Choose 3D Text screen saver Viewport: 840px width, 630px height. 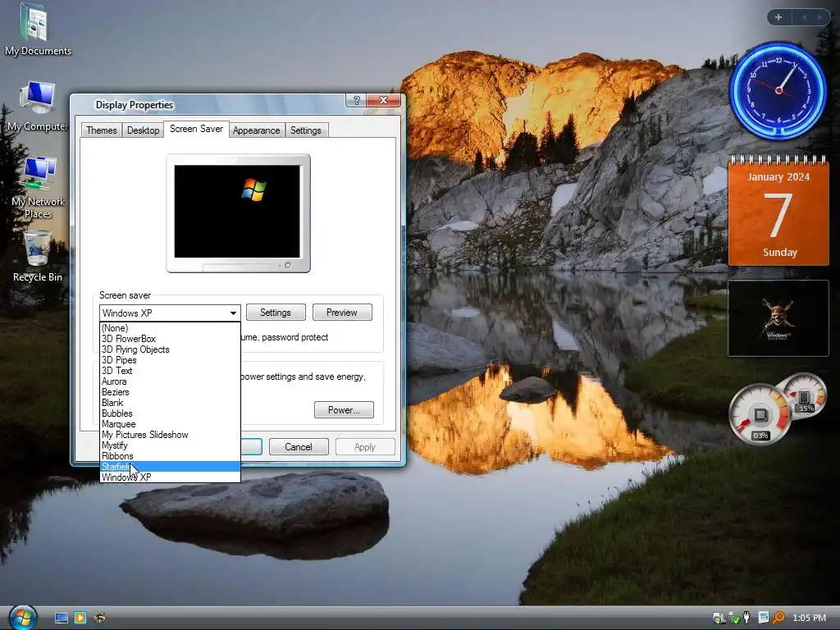tap(170, 371)
